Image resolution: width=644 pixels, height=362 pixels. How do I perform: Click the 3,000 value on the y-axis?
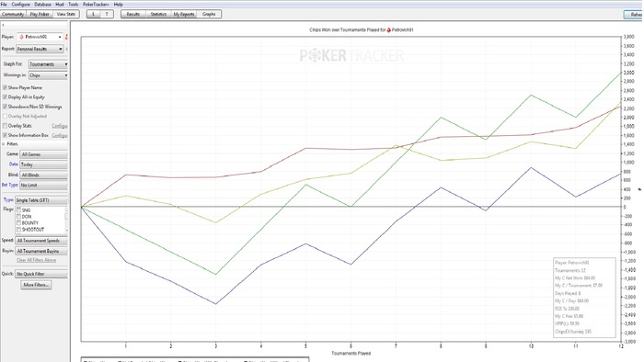coord(629,73)
